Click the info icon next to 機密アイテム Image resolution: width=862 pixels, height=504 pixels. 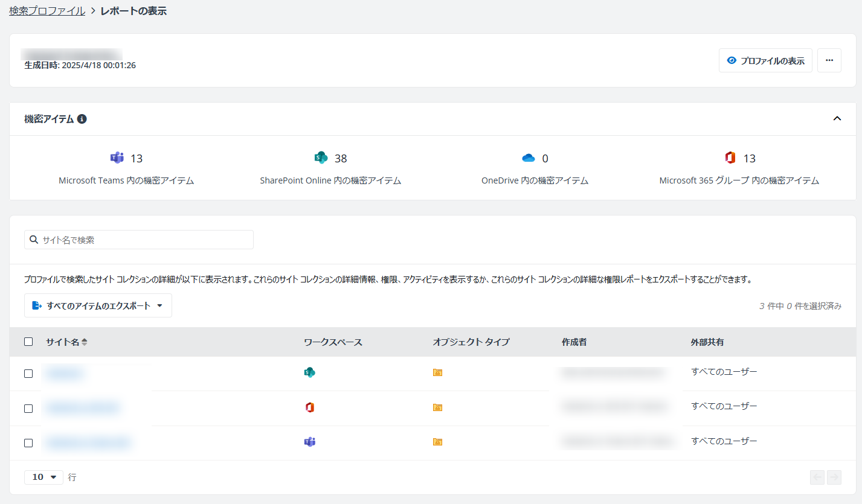pos(82,119)
